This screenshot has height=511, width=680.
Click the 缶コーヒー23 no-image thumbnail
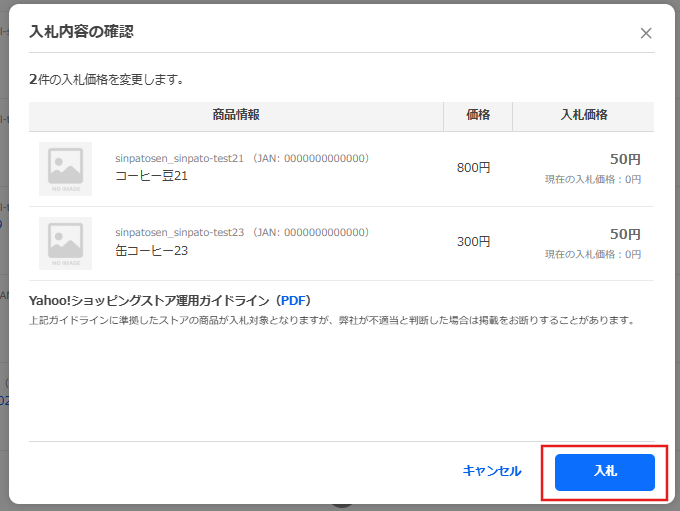(65, 243)
